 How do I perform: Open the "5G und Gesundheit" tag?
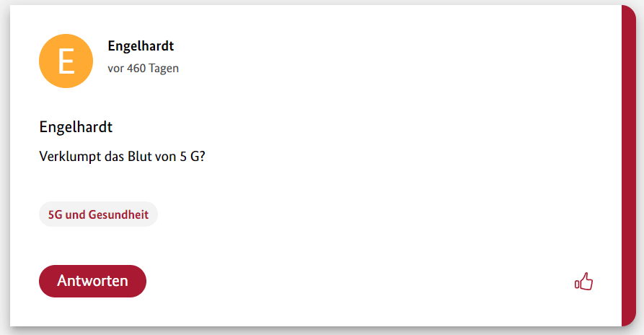coord(98,214)
